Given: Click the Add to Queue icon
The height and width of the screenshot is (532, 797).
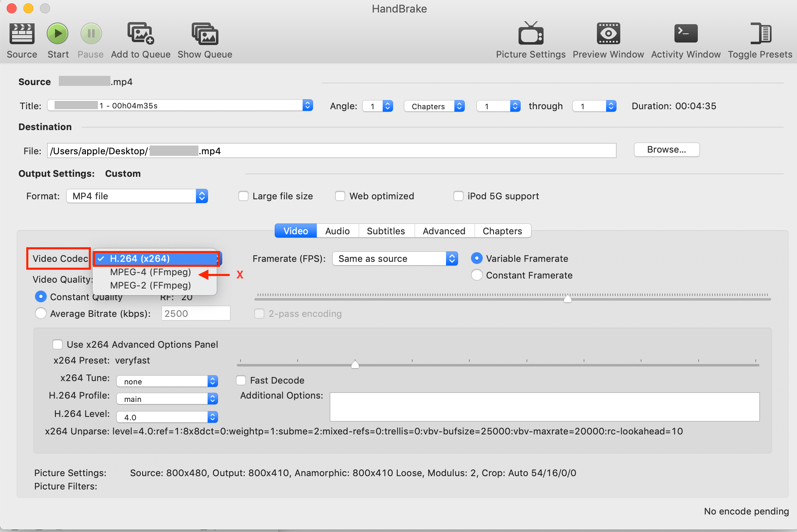Looking at the screenshot, I should tap(141, 34).
